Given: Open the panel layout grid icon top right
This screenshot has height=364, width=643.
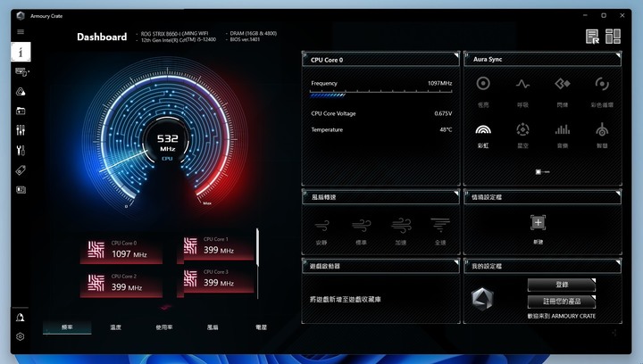Looking at the screenshot, I should tap(613, 37).
